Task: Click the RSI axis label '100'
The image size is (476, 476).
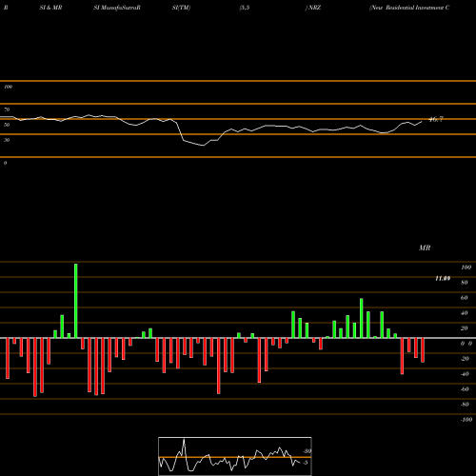Action: click(8, 87)
